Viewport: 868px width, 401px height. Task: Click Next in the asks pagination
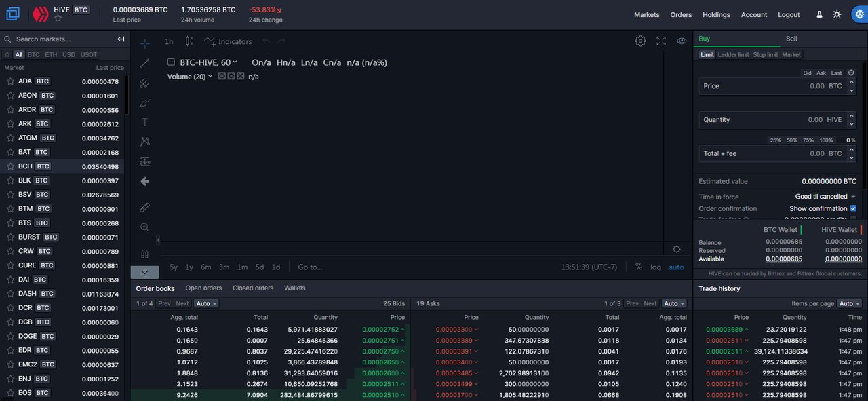[650, 303]
